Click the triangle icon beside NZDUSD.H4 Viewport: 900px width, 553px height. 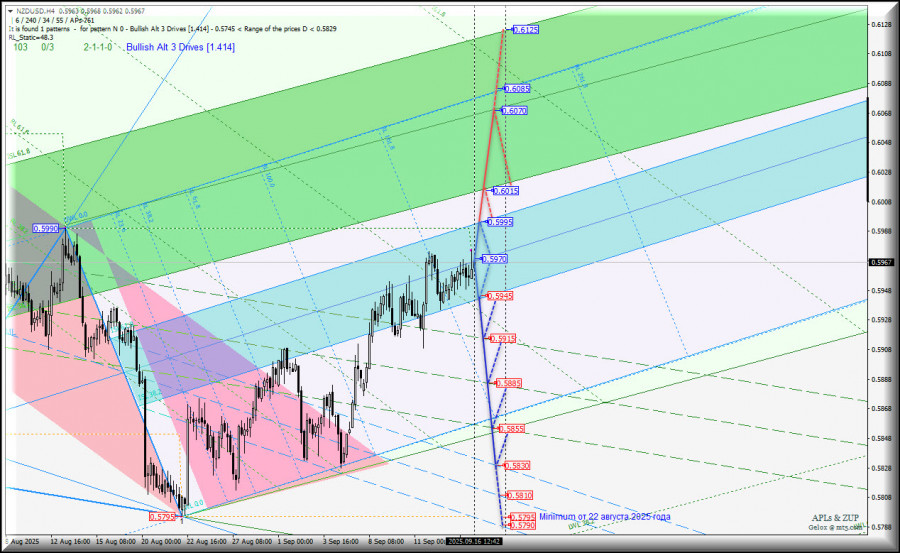click(10, 11)
